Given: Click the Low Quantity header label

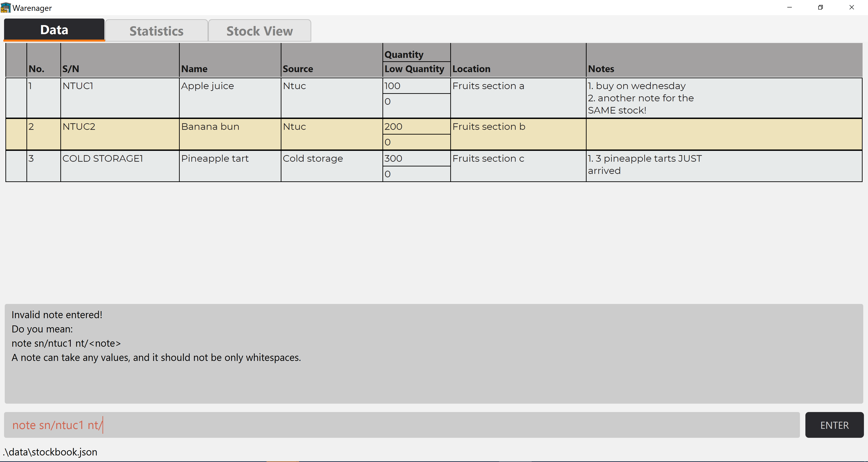Looking at the screenshot, I should pos(415,69).
